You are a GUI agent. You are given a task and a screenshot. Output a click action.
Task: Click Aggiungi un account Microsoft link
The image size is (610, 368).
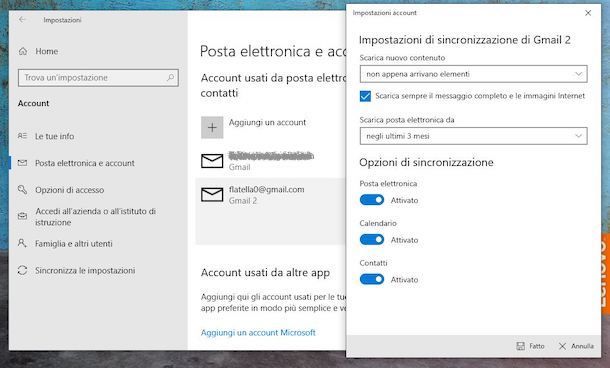pyautogui.click(x=258, y=333)
